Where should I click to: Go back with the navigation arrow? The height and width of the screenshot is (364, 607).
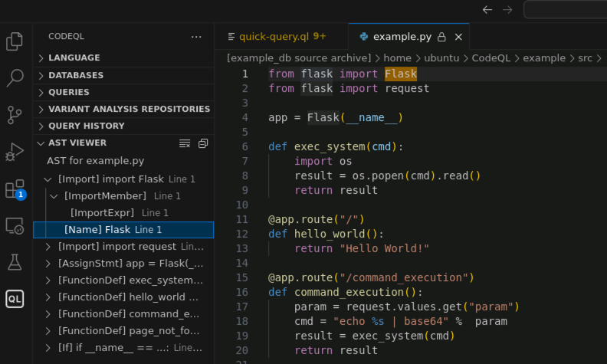pos(487,10)
